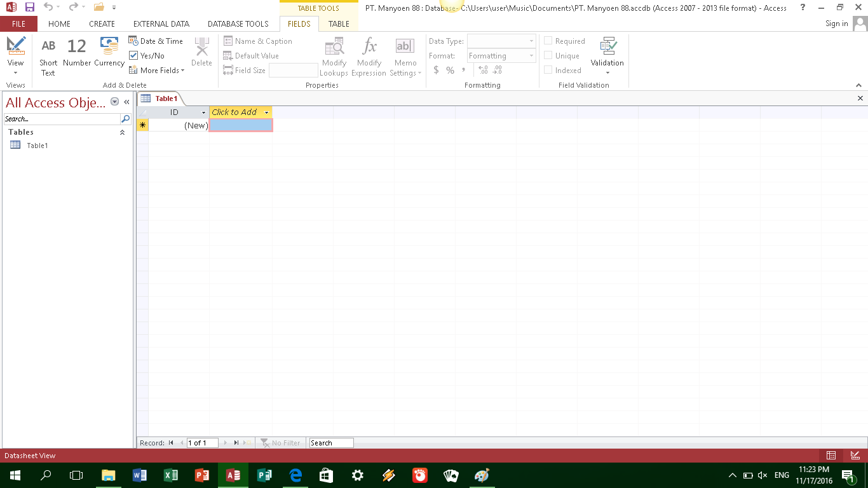Image resolution: width=868 pixels, height=488 pixels.
Task: Open the Format dropdown
Action: (x=531, y=56)
